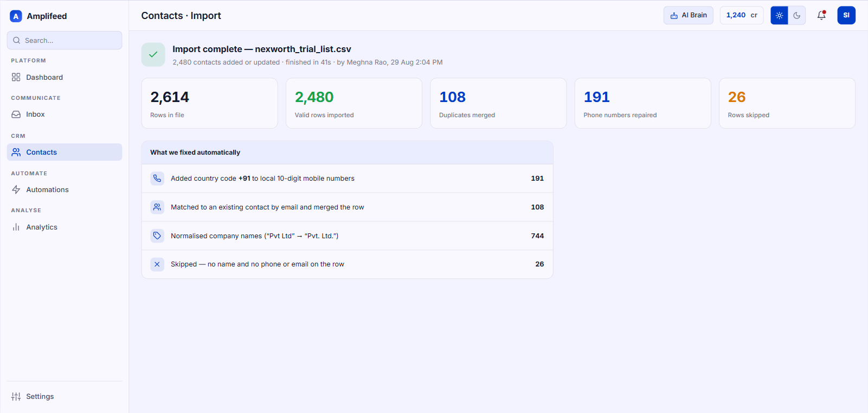Click the 2,480 Valid rows imported card
Viewport: 868px width, 413px height.
[x=354, y=103]
